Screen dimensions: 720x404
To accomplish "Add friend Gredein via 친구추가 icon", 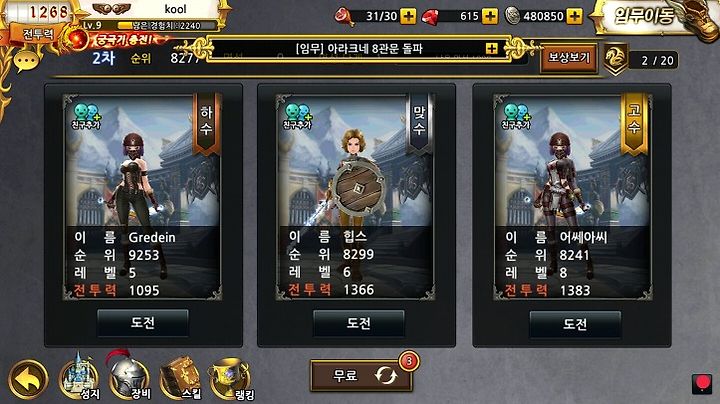I will tap(86, 116).
